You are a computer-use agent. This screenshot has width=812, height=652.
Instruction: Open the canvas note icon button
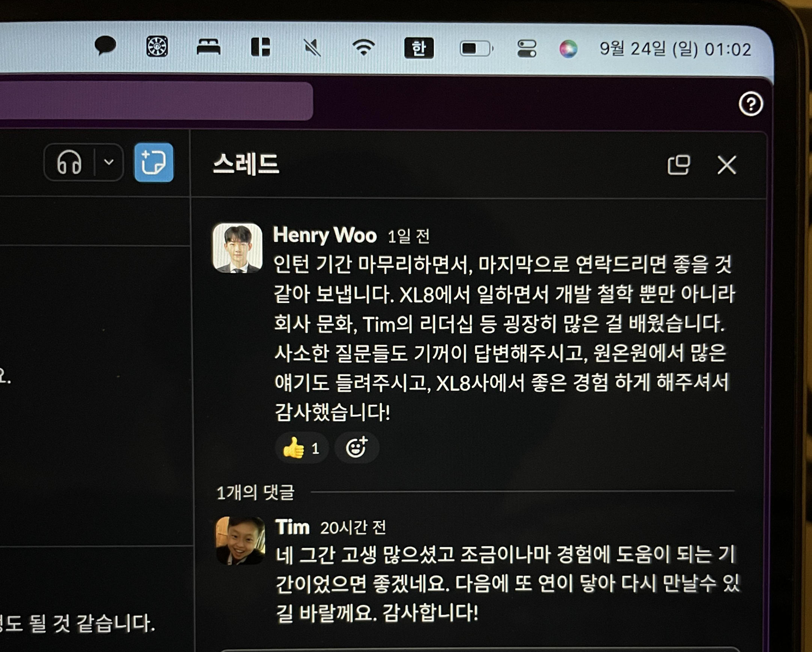[154, 162]
